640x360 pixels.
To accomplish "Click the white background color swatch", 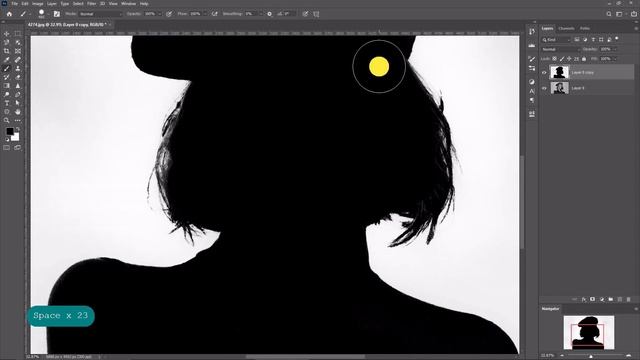I will click(16, 137).
